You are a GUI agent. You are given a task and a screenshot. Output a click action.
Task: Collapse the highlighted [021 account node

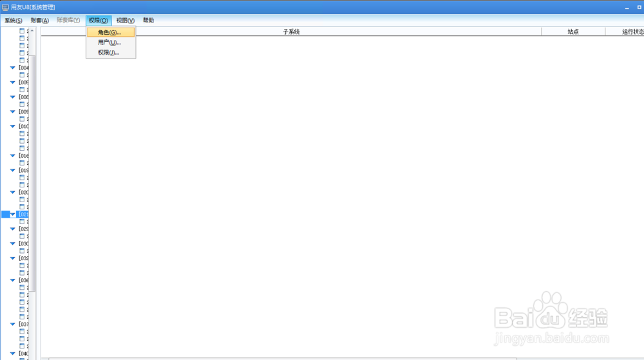point(13,214)
